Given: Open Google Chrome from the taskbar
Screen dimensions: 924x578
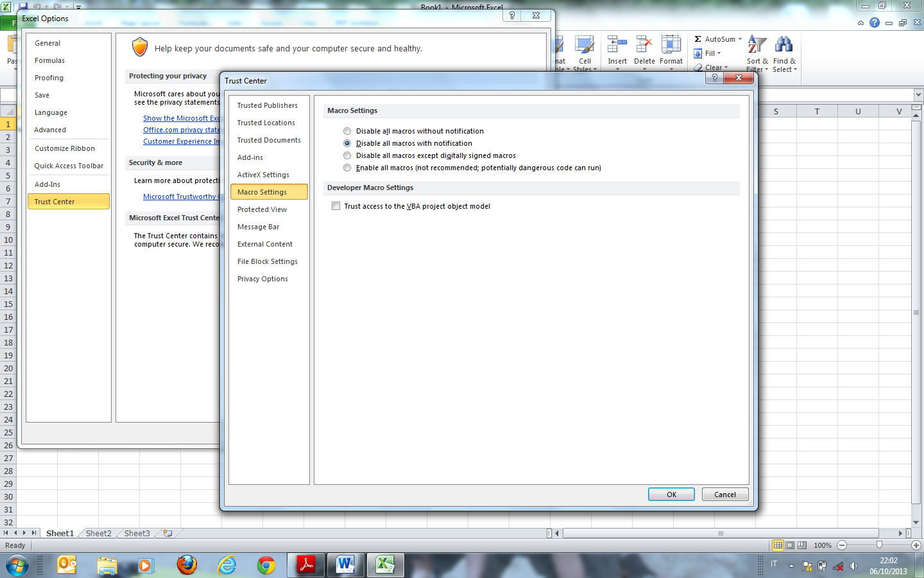Looking at the screenshot, I should (266, 565).
